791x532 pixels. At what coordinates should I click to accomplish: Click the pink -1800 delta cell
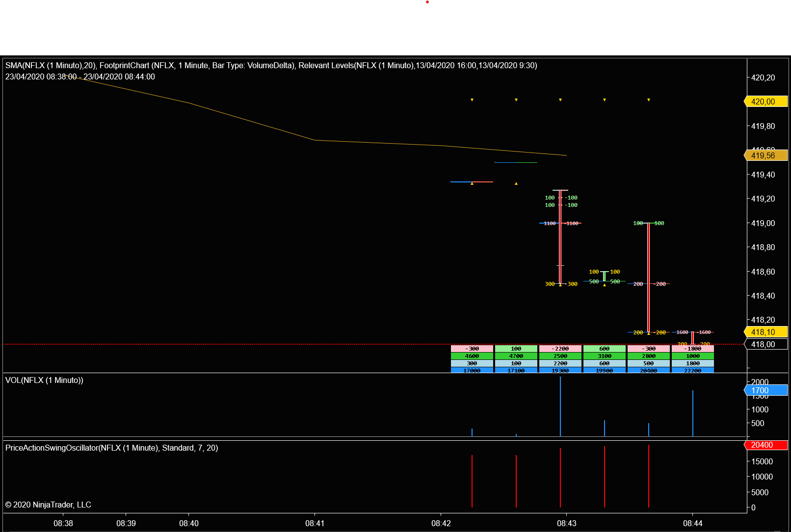tap(693, 349)
